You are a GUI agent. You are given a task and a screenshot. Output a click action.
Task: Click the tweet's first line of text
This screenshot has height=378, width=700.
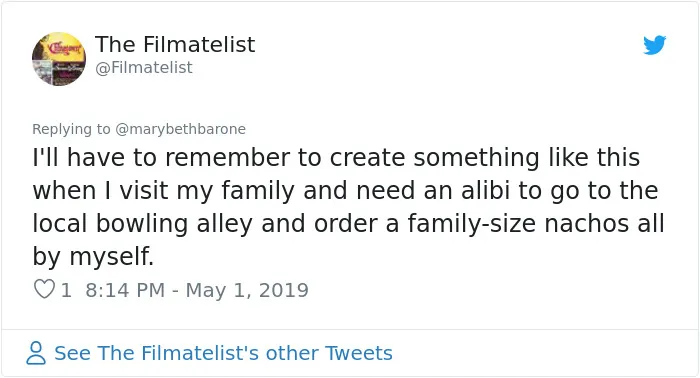[x=336, y=158]
